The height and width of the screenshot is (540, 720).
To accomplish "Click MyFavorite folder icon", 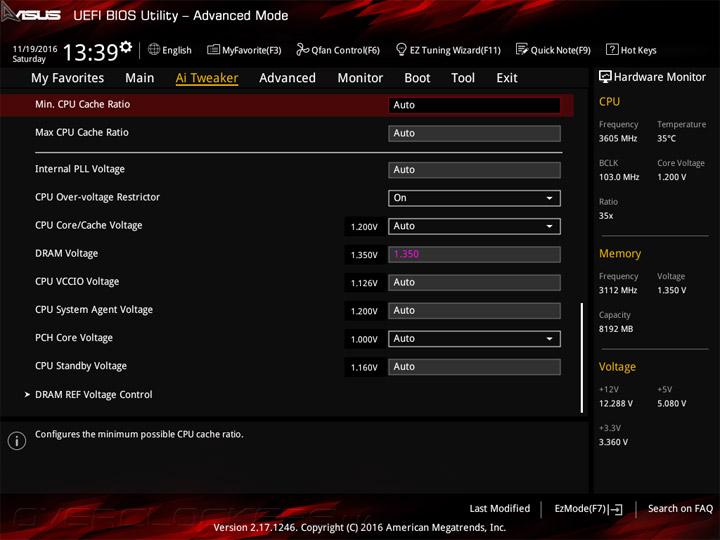I will [214, 50].
